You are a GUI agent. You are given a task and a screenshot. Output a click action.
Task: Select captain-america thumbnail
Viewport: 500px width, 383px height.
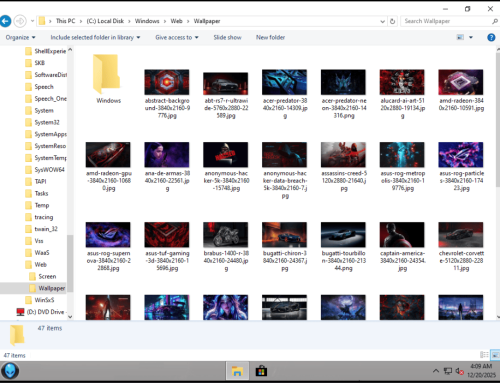coord(402,235)
